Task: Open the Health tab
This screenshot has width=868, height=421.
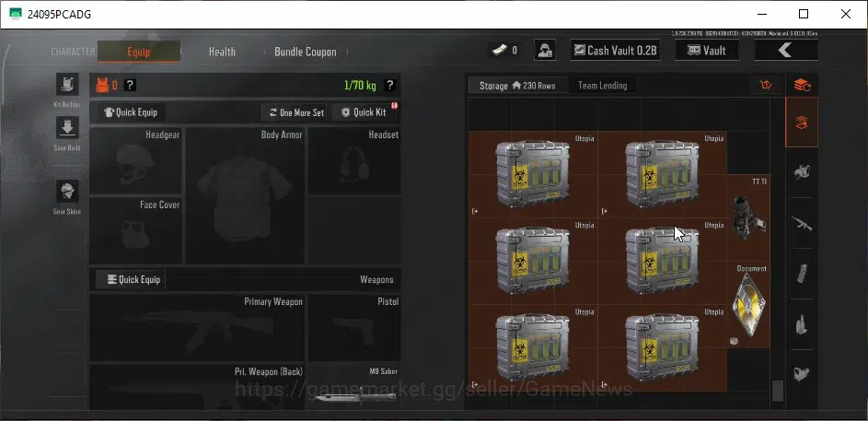Action: [x=222, y=52]
